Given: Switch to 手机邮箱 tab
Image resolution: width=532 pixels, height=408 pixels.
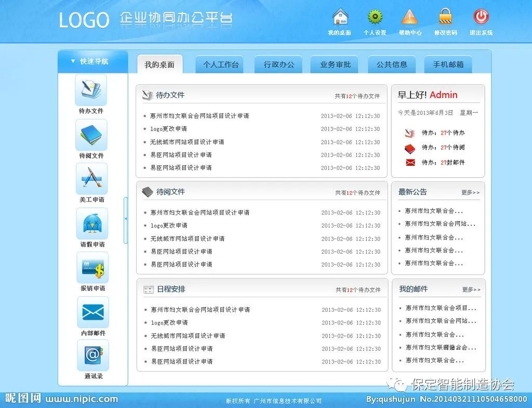Looking at the screenshot, I should (448, 64).
